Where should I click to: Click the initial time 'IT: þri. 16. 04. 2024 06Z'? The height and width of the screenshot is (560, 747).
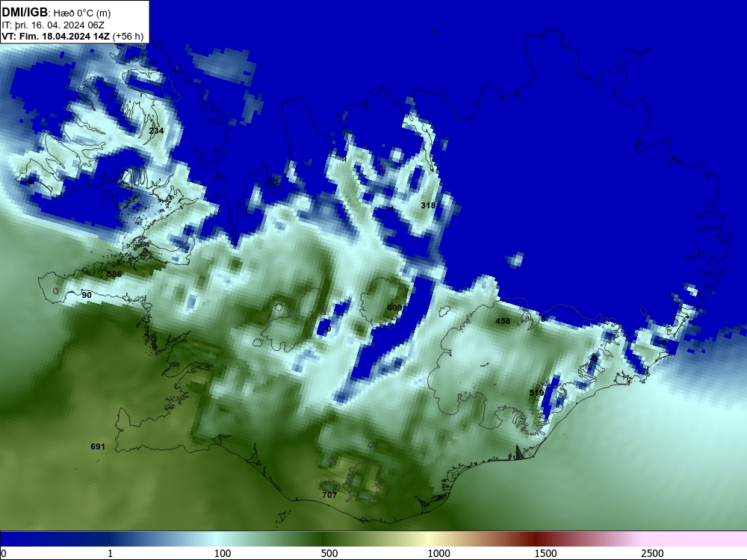point(53,25)
